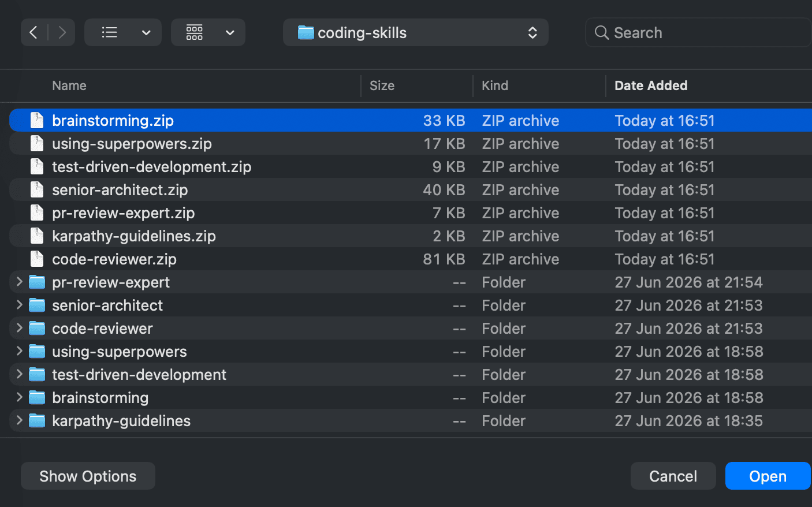
Task: Click the senior-architect.zip file icon
Action: click(37, 189)
